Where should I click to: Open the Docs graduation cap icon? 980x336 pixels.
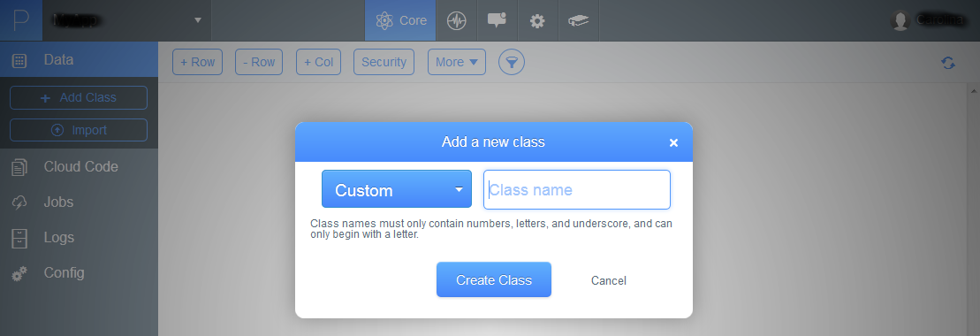[578, 20]
